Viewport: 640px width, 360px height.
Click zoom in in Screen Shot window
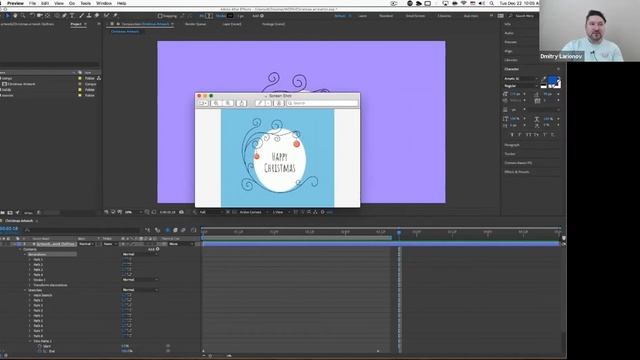(228, 103)
